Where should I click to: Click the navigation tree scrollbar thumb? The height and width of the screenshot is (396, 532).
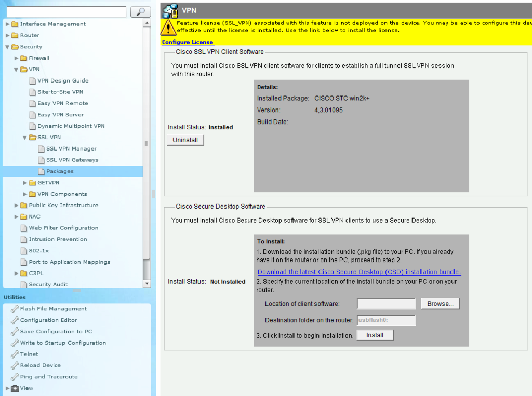coord(147,143)
